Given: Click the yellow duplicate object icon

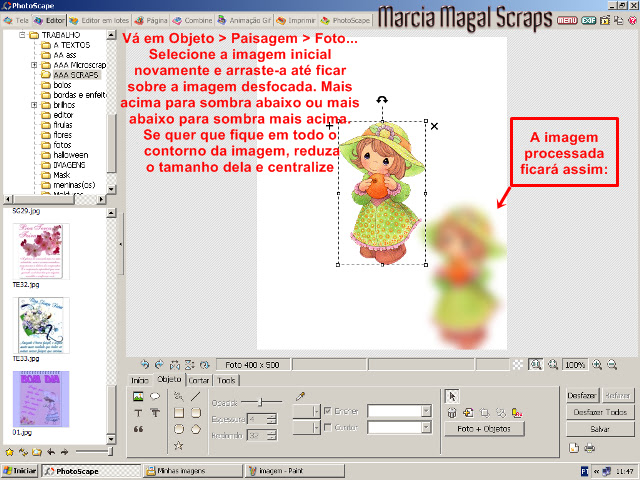Looking at the screenshot, I should pos(468,413).
